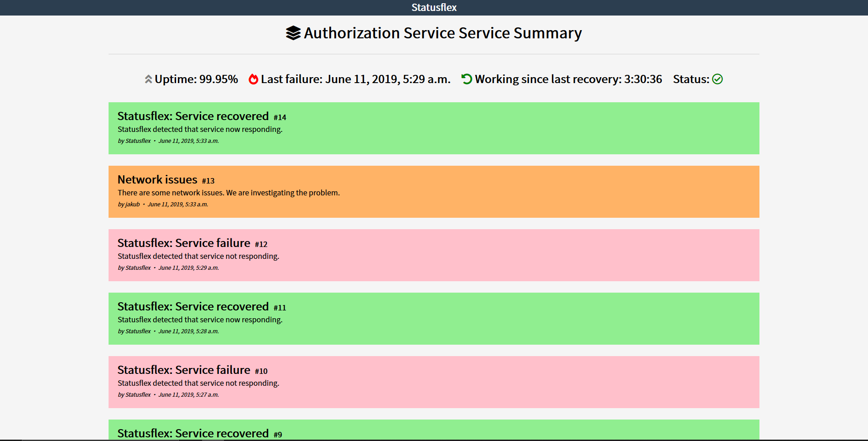Click the #12 event number
This screenshot has width=868, height=441.
tap(261, 244)
